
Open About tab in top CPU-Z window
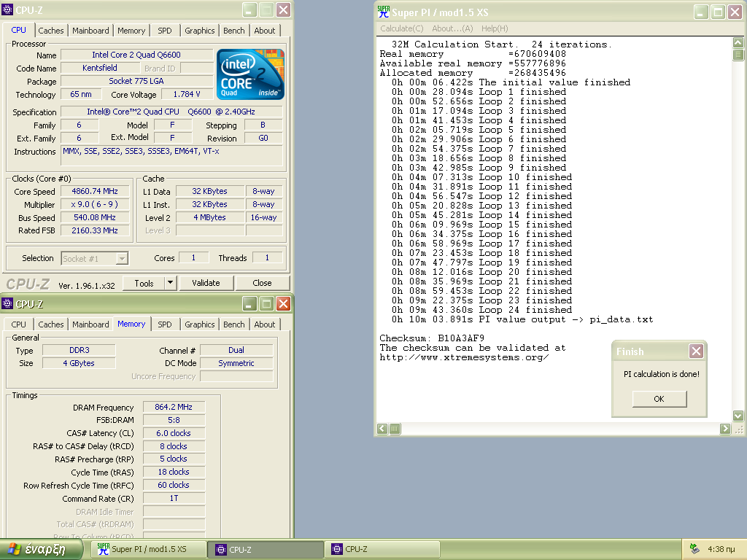(264, 31)
